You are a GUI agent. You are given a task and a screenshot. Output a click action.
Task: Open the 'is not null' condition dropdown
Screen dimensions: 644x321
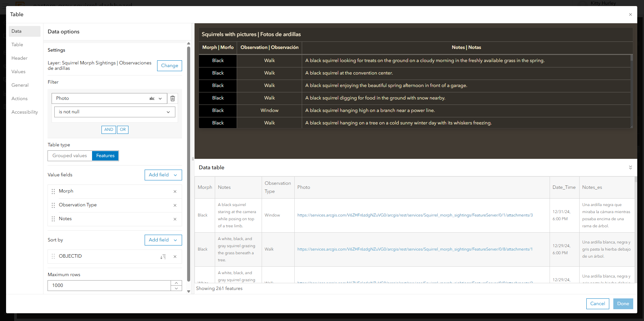click(x=115, y=112)
